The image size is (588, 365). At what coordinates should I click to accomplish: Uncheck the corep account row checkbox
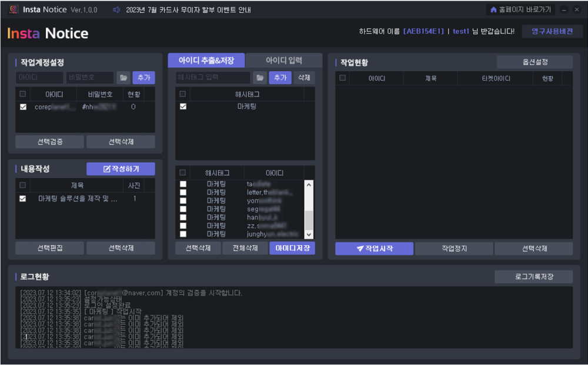24,107
